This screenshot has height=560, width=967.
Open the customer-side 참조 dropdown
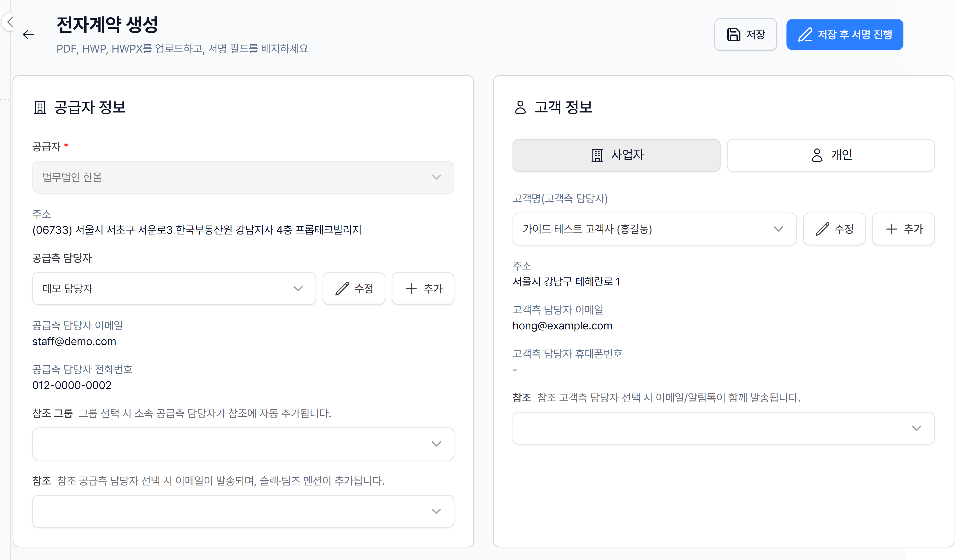(723, 428)
